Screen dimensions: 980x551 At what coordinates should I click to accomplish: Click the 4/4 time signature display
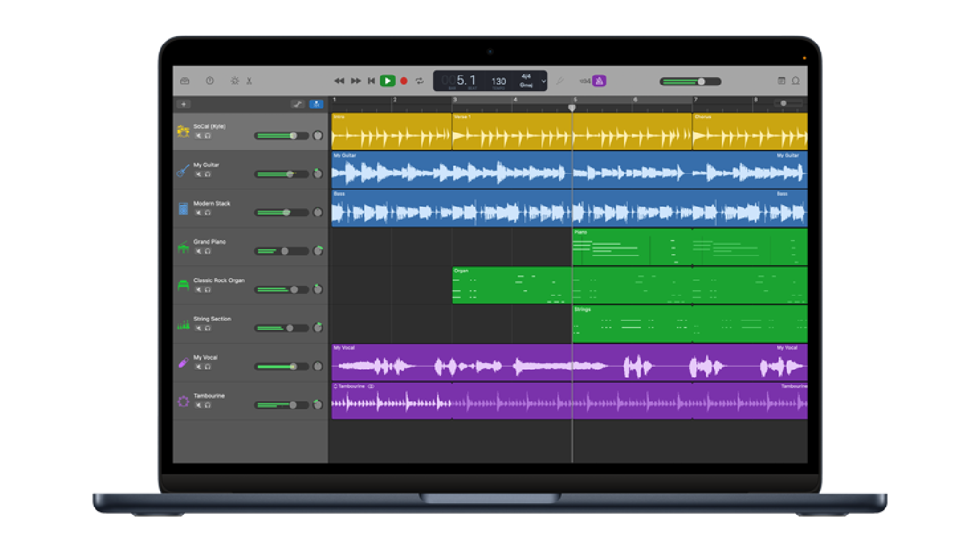(x=526, y=77)
